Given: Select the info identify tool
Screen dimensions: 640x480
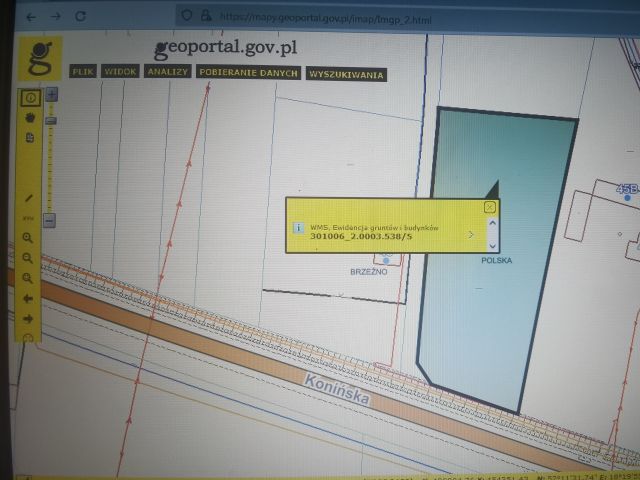Looking at the screenshot, I should 30,98.
